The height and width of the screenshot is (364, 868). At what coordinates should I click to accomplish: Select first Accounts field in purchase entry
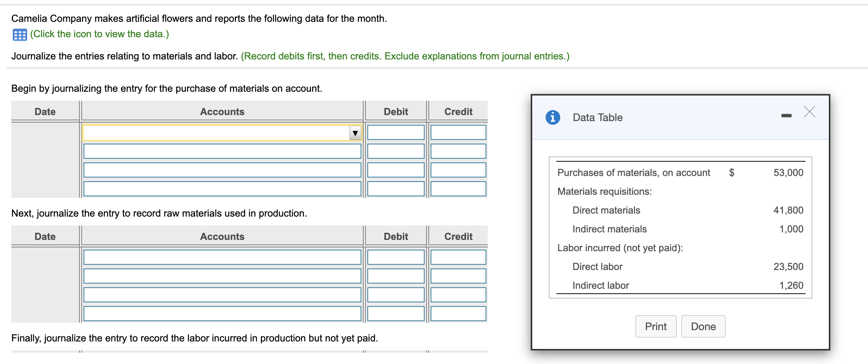pyautogui.click(x=216, y=133)
